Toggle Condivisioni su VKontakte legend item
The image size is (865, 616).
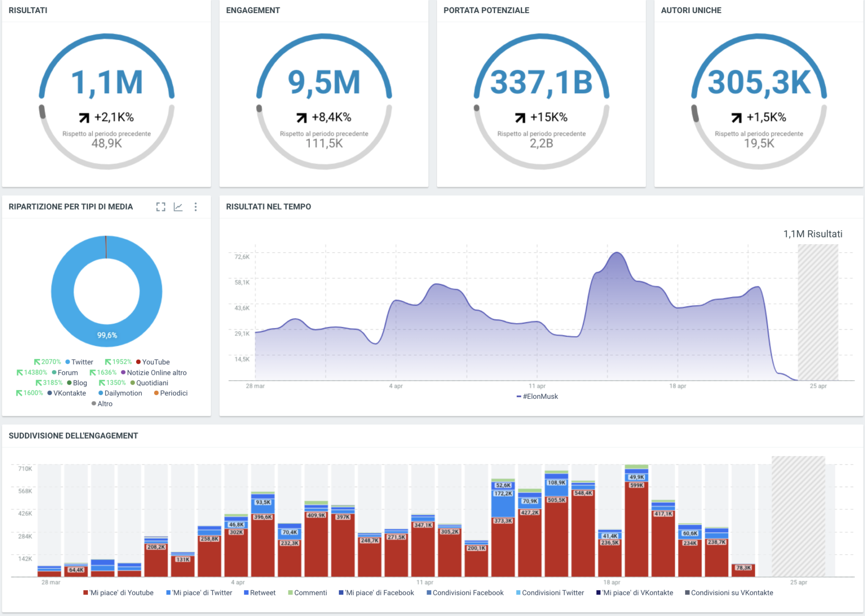coord(729,593)
